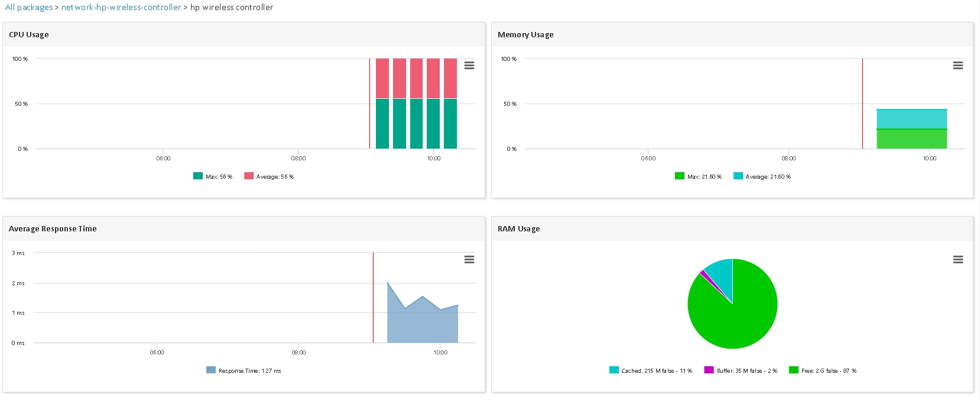Open the Memory Usage chart hamburger menu

coord(958,66)
